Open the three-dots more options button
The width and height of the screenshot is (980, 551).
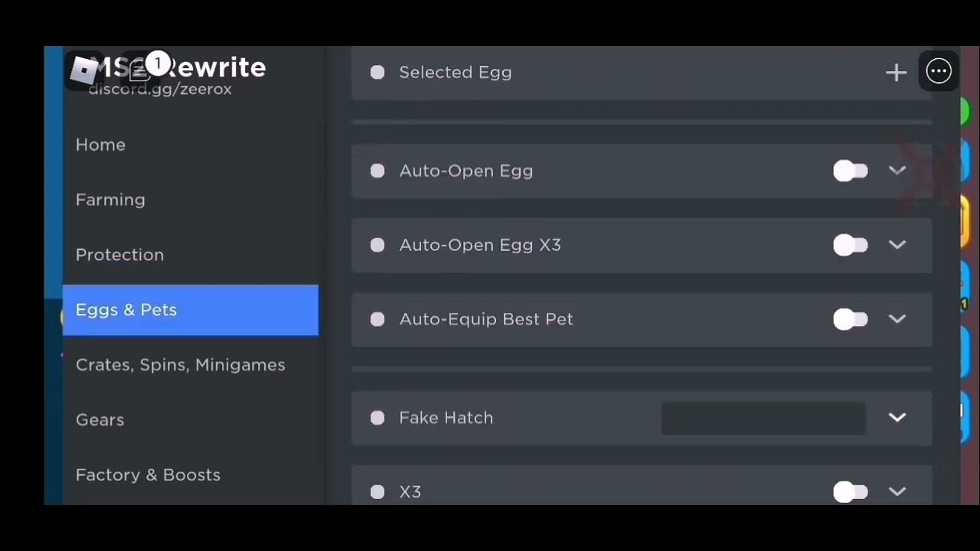(x=939, y=72)
